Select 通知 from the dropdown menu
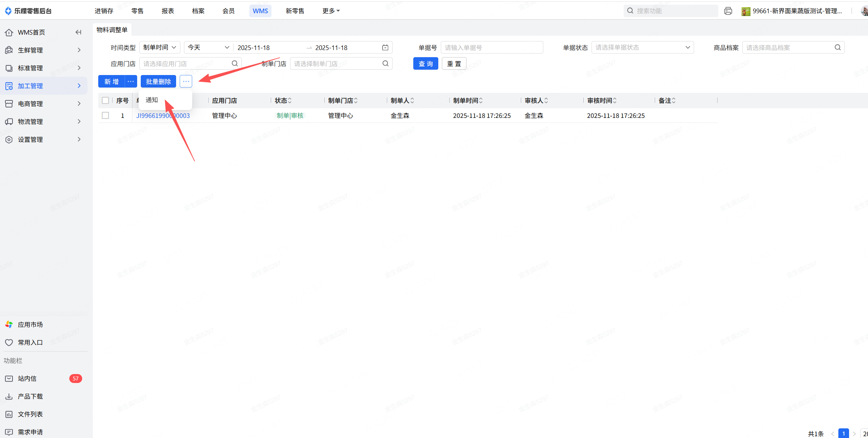The image size is (868, 438). 152,100
